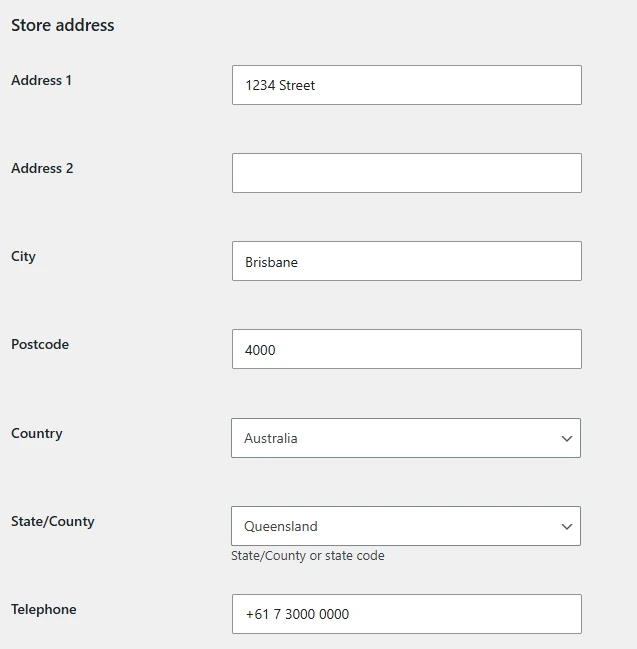
Task: Focus the empty Address 2 field
Action: point(407,173)
